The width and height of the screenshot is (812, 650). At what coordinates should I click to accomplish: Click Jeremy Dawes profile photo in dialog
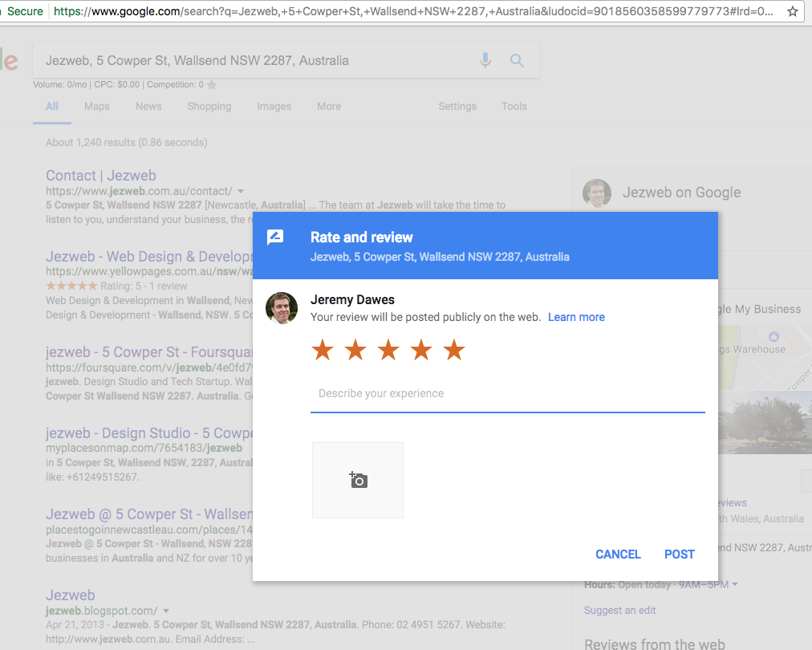[282, 308]
